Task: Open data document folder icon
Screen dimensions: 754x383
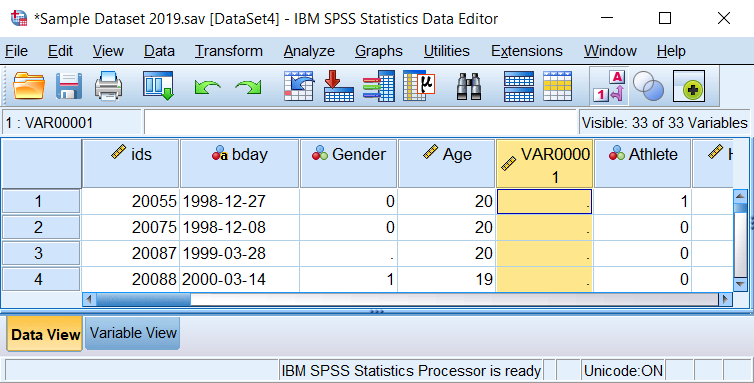Action: click(29, 86)
